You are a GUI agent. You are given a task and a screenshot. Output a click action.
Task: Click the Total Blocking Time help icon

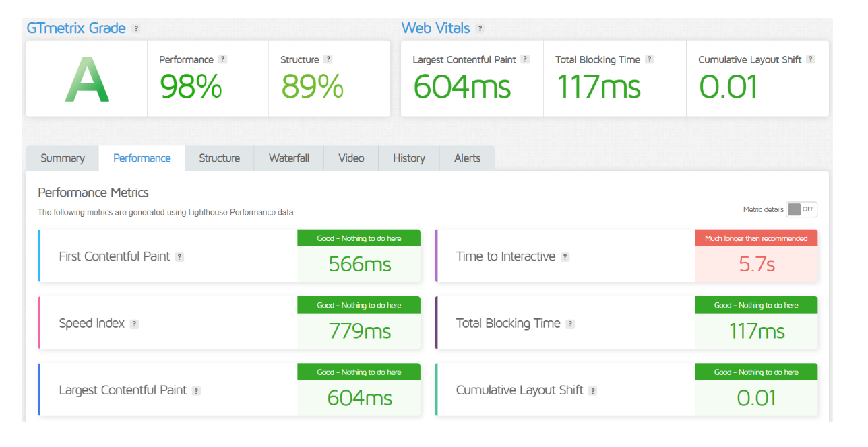click(649, 59)
